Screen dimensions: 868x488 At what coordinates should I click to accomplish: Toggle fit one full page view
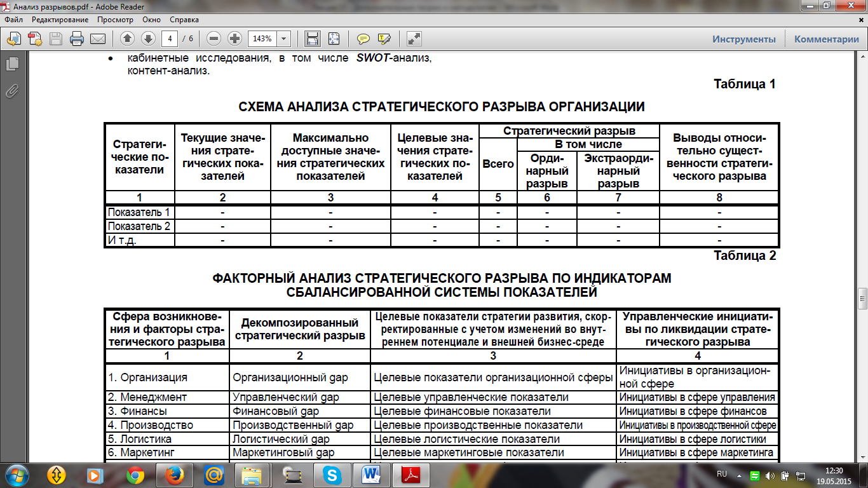[334, 39]
